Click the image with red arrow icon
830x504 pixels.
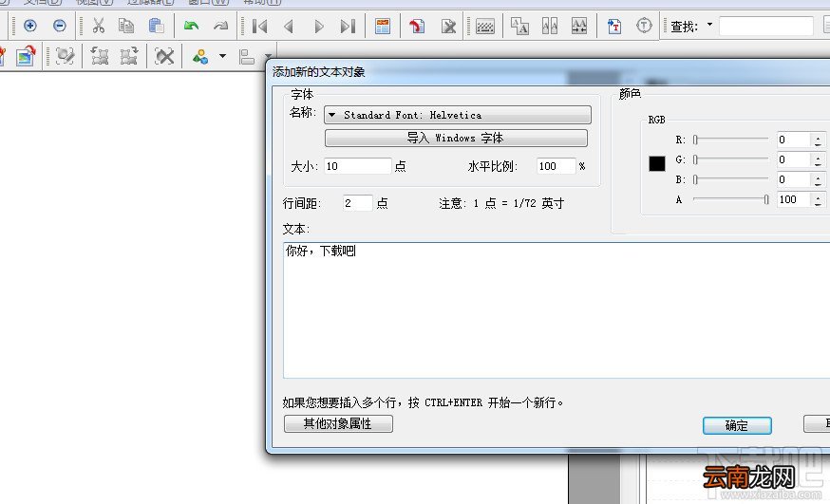coord(26,56)
